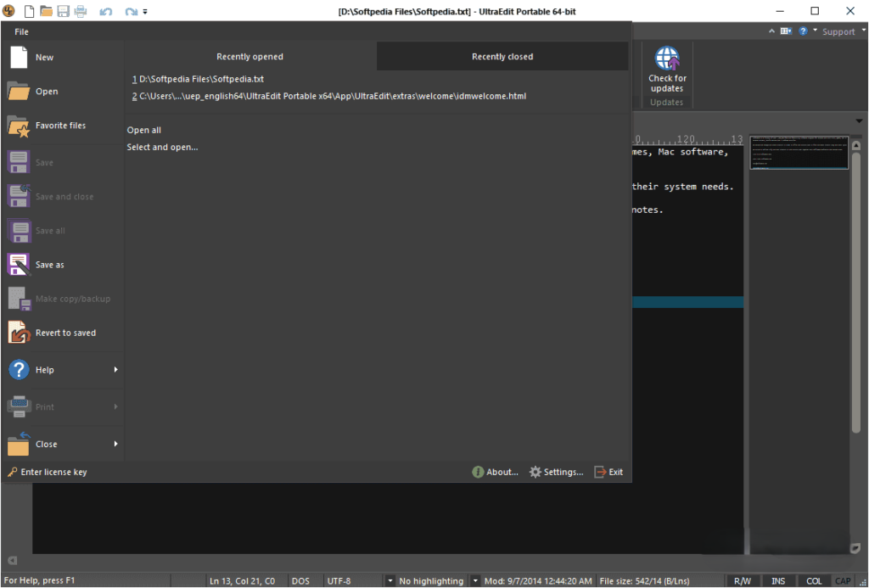Open the quick access toolbar customize arrow

tap(145, 11)
